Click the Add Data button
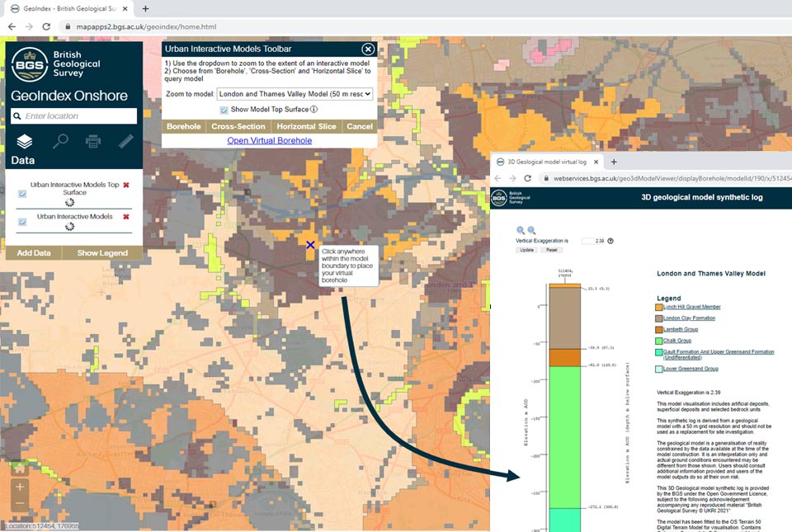The width and height of the screenshot is (792, 532). pos(34,253)
